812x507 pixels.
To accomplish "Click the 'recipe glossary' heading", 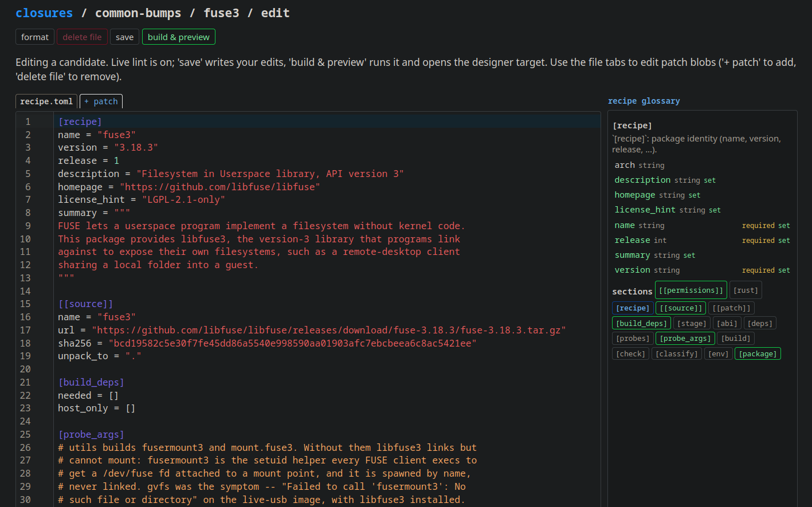I will pyautogui.click(x=644, y=101).
